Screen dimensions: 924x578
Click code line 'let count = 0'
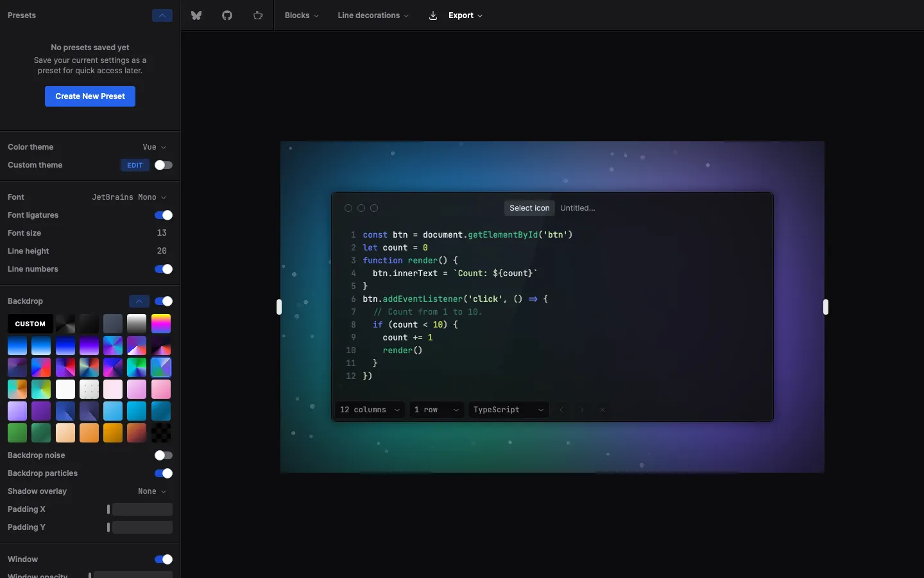395,247
